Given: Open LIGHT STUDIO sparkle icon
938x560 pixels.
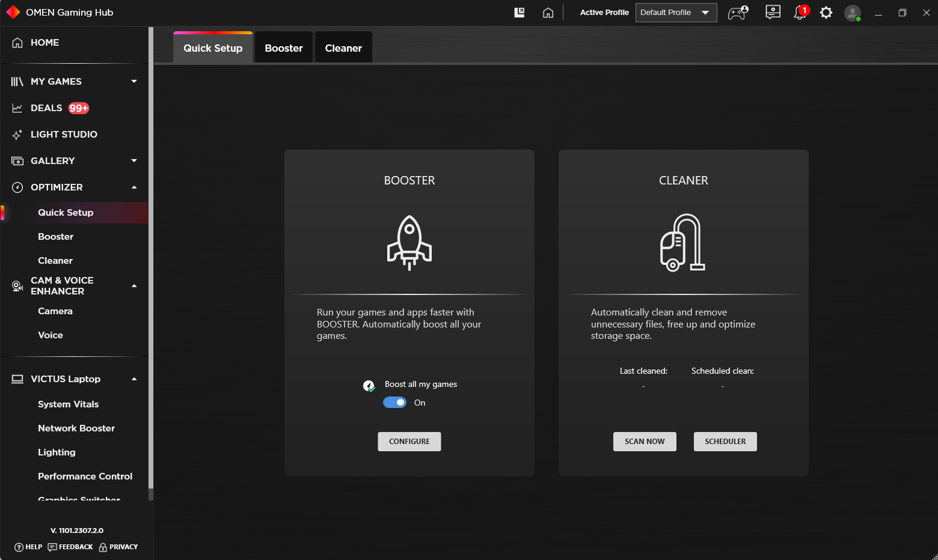Looking at the screenshot, I should coord(17,135).
